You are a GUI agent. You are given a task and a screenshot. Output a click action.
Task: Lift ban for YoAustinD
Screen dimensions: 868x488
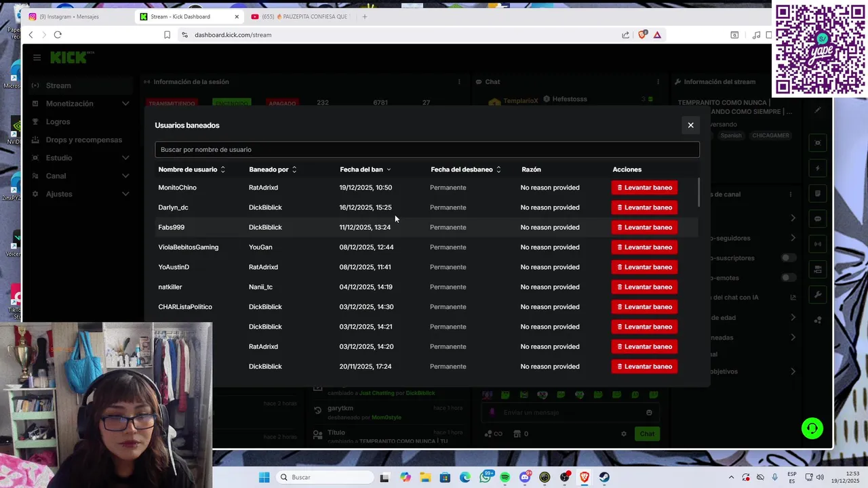point(644,267)
